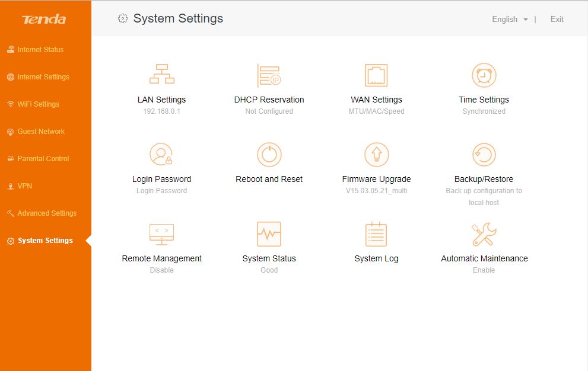Click the System Settings page title
The width and height of the screenshot is (588, 371).
pos(178,18)
